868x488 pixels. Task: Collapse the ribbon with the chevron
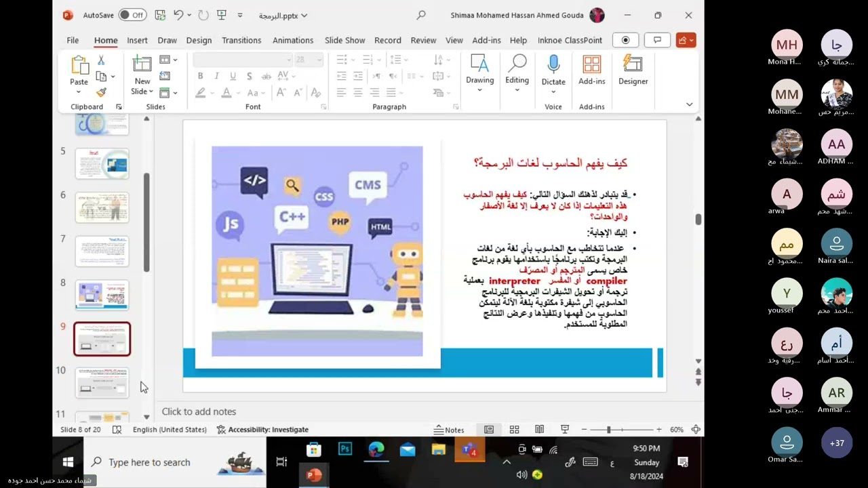point(690,104)
